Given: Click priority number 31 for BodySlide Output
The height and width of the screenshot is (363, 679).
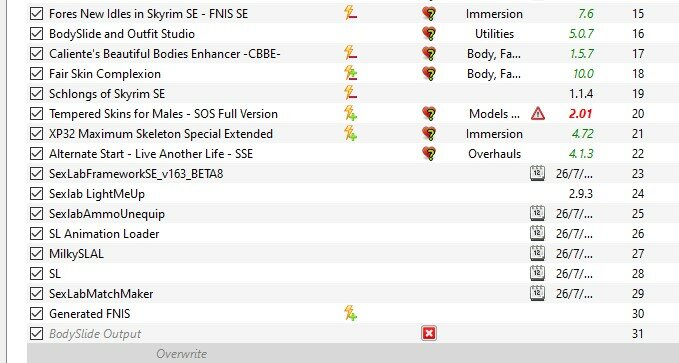Looking at the screenshot, I should point(637,334).
